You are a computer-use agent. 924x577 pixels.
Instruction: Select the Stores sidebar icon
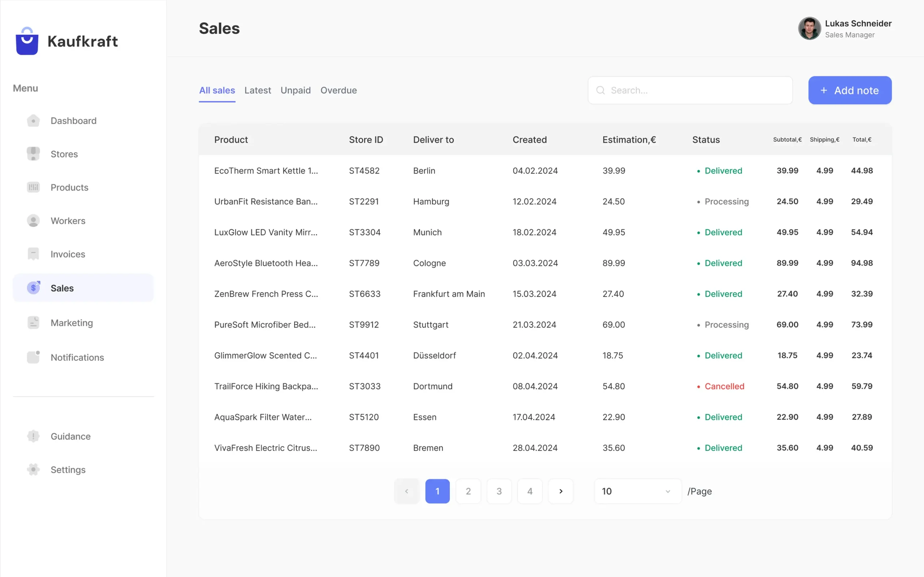(34, 154)
